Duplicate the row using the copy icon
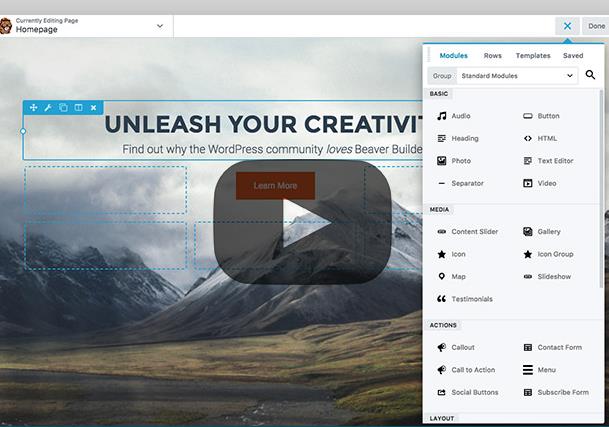 (x=63, y=107)
